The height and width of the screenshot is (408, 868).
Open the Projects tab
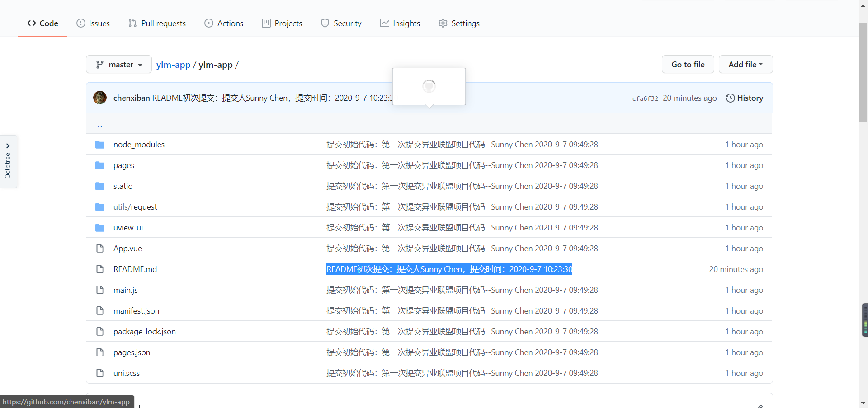click(282, 23)
